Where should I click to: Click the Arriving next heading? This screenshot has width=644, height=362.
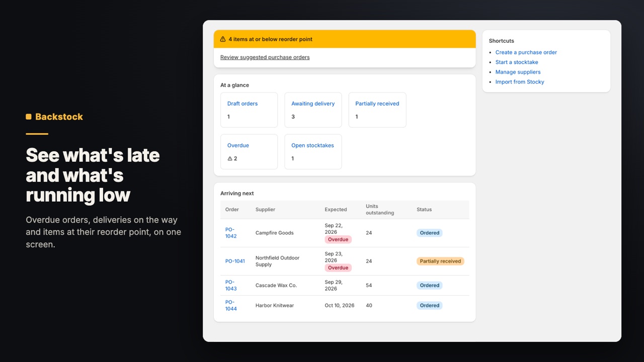coord(237,194)
